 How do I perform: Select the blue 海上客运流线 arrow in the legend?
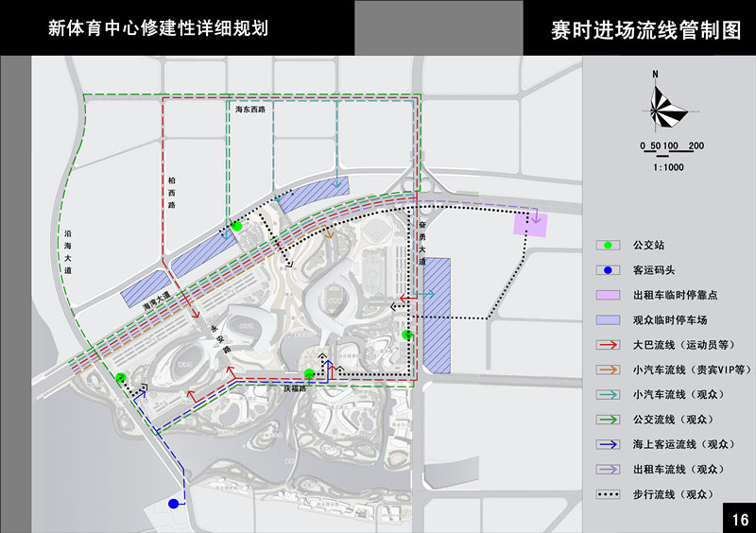coord(610,444)
